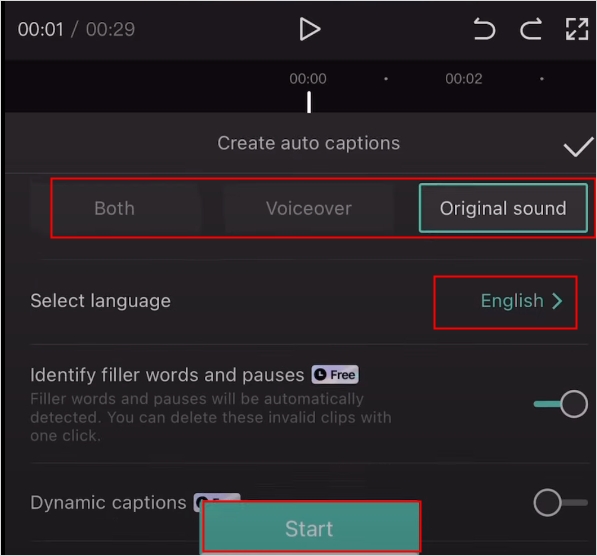Image resolution: width=597 pixels, height=556 pixels.
Task: Play the video preview
Action: (310, 29)
